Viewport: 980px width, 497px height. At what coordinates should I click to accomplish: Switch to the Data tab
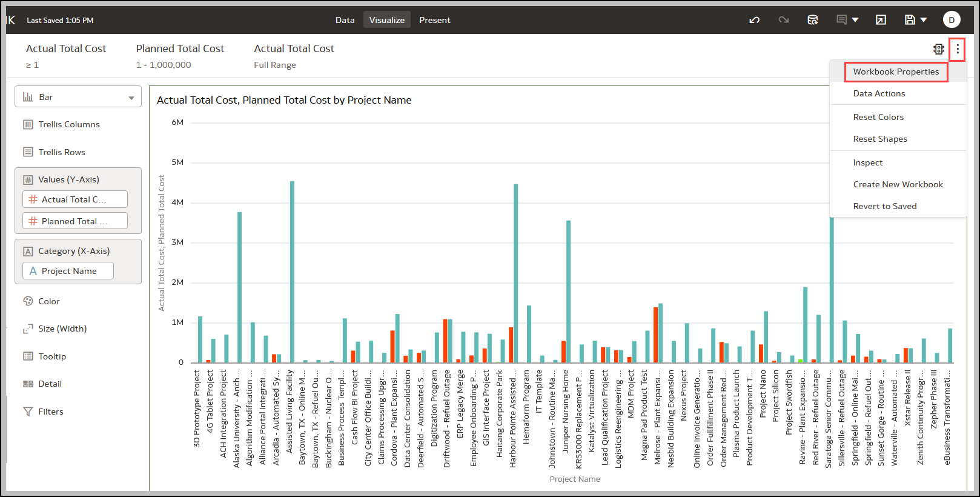point(345,20)
